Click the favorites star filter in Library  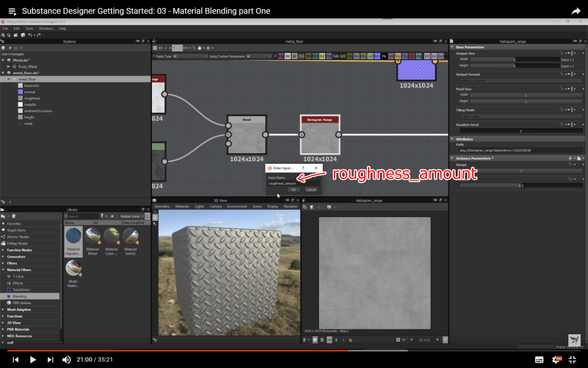pyautogui.click(x=112, y=217)
